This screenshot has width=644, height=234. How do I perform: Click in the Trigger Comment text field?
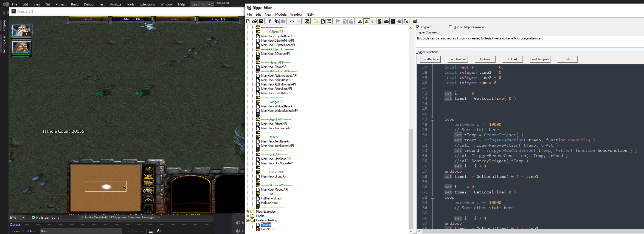(x=530, y=42)
